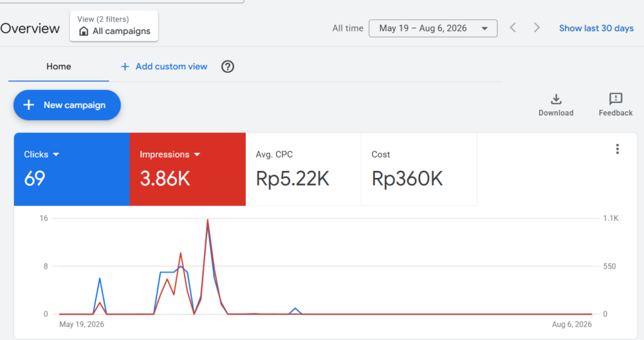The width and height of the screenshot is (644, 340).
Task: Expand the Impressions metric dropdown
Action: [197, 155]
